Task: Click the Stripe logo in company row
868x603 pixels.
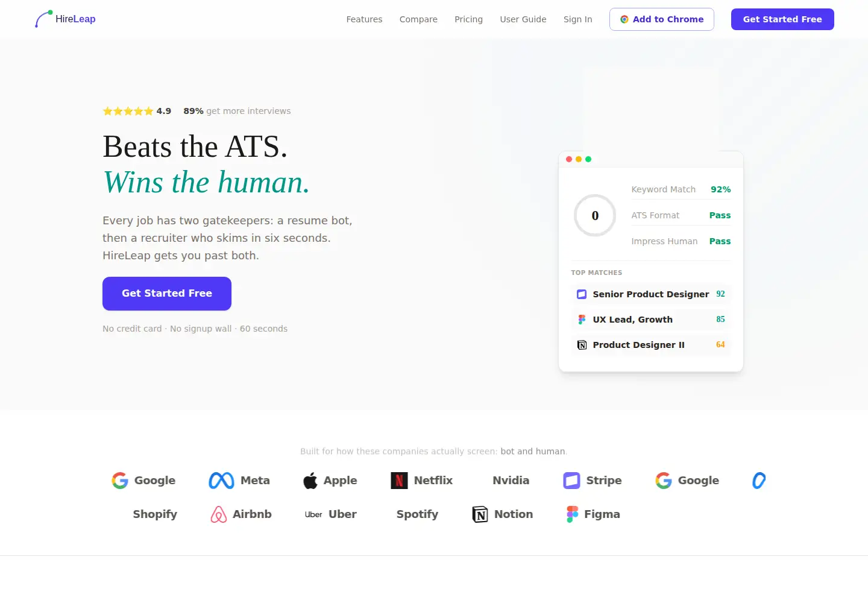Action: [x=571, y=481]
